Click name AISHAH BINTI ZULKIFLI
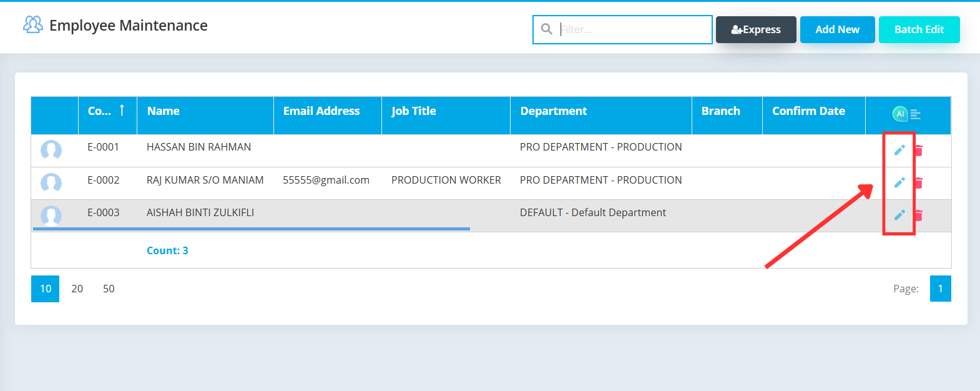The height and width of the screenshot is (391, 980). 200,212
